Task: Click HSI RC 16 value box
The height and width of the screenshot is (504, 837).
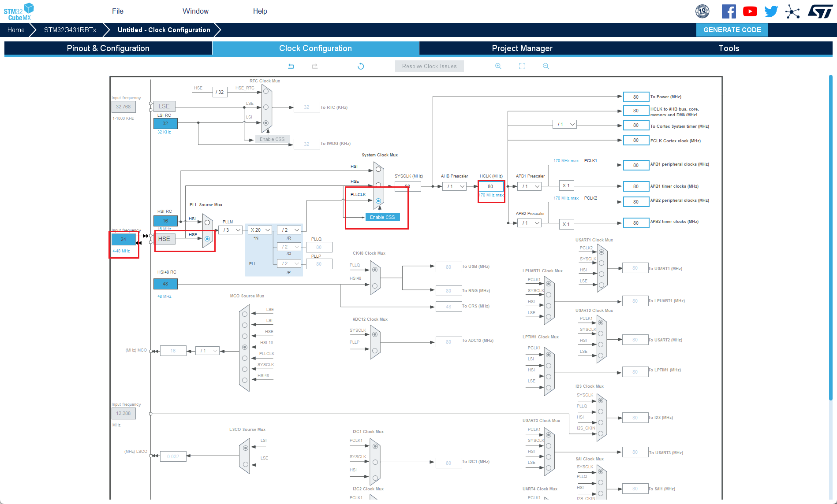Action: pyautogui.click(x=165, y=221)
